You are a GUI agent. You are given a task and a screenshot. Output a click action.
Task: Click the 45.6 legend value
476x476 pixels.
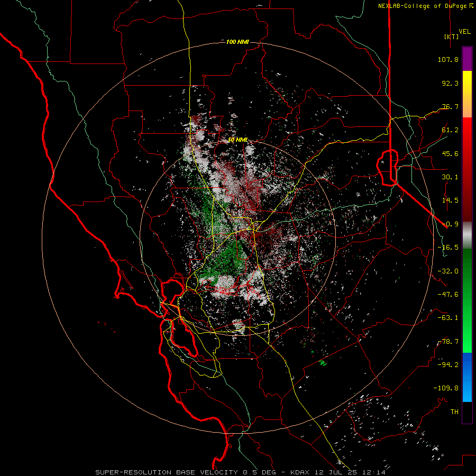pos(450,153)
